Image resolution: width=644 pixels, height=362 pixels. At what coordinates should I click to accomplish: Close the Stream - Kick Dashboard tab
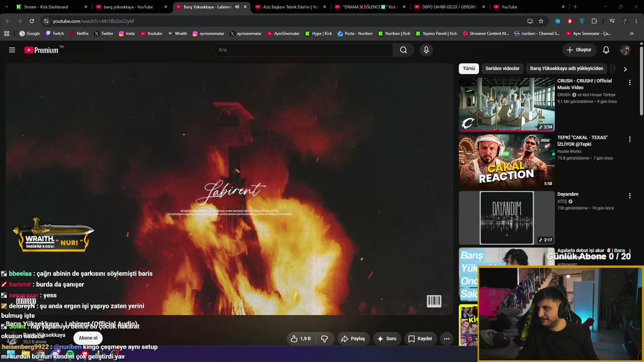[86, 7]
